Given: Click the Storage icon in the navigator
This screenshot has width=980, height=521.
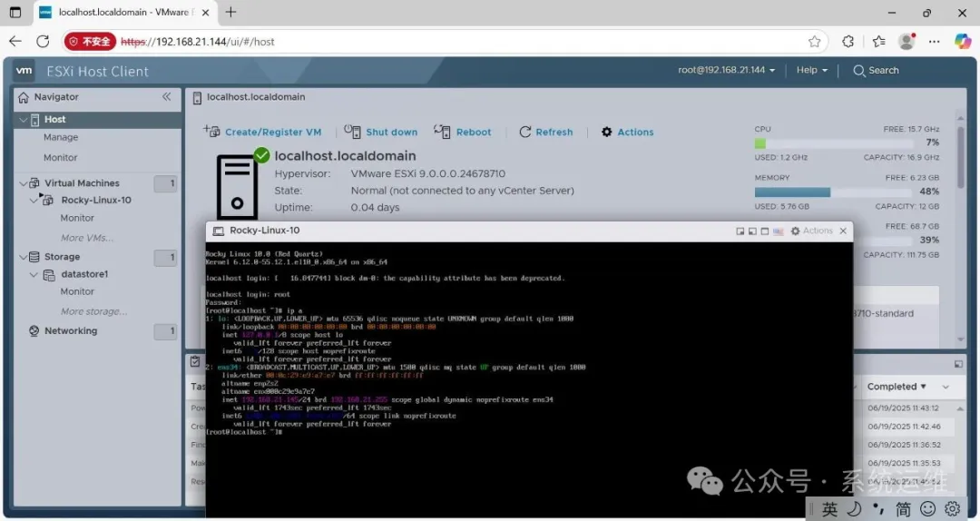Looking at the screenshot, I should click(x=34, y=257).
